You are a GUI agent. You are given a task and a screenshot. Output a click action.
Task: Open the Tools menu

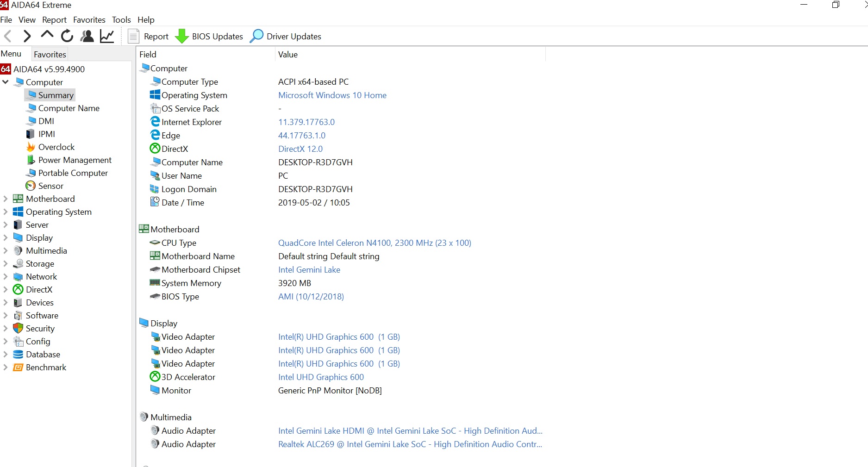[121, 20]
